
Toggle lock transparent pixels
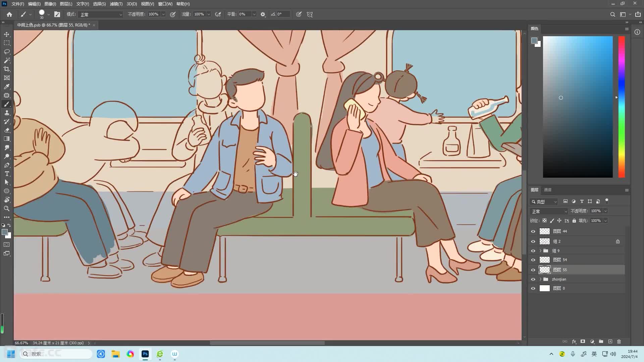[x=544, y=221]
